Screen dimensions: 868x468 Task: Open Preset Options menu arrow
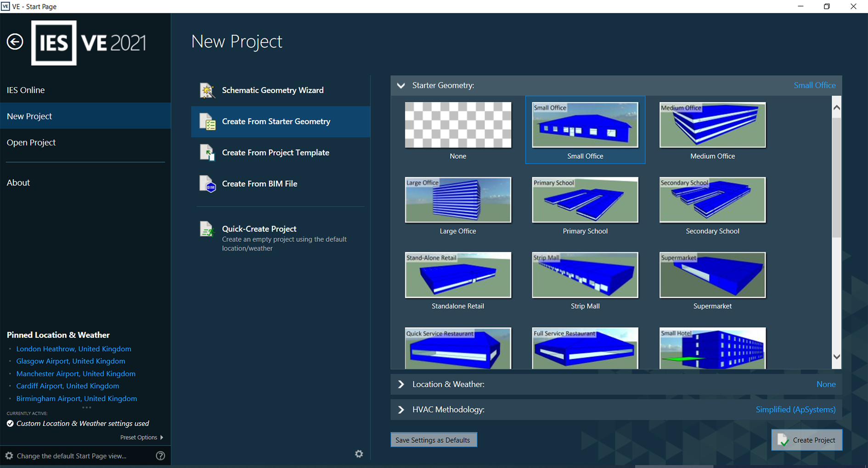tap(161, 438)
